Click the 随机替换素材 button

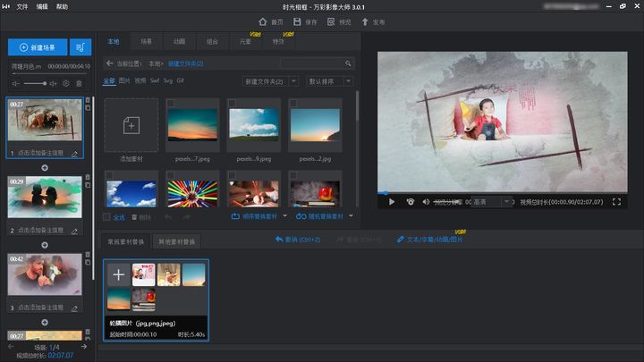(319, 216)
